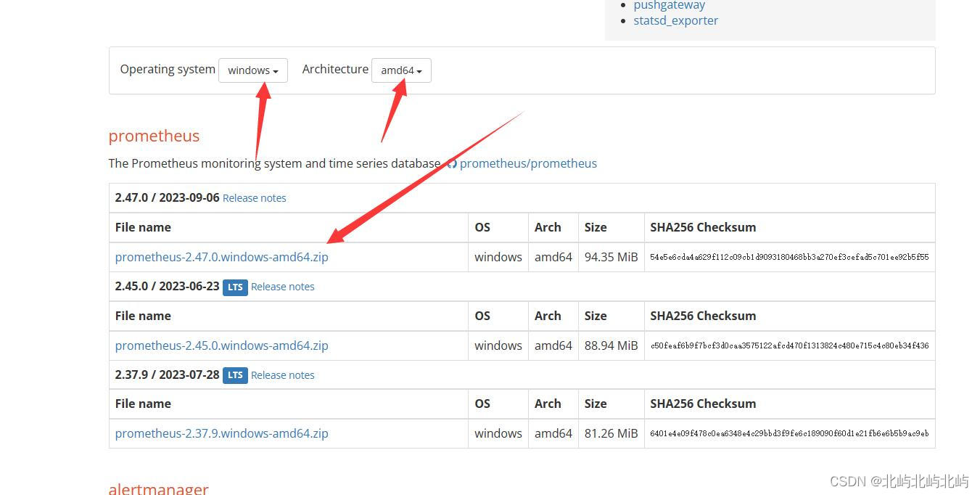Click windows OS cell in 2.47.0 row

[498, 257]
